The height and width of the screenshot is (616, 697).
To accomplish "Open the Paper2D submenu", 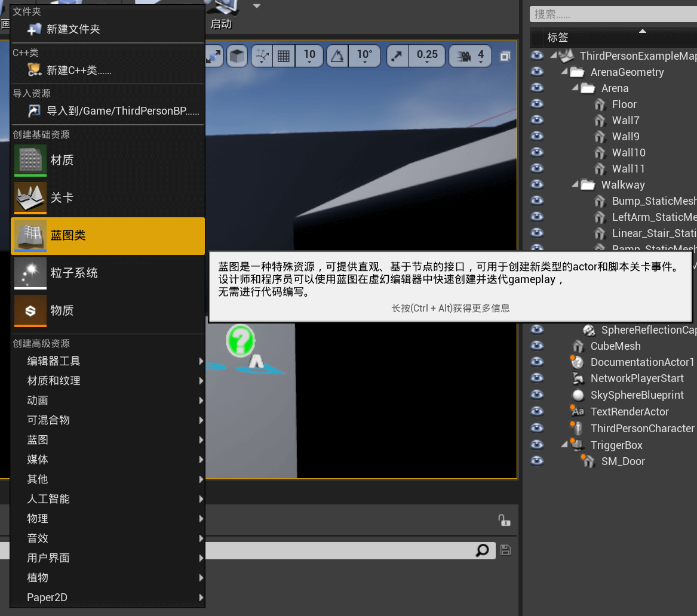I will click(x=108, y=597).
